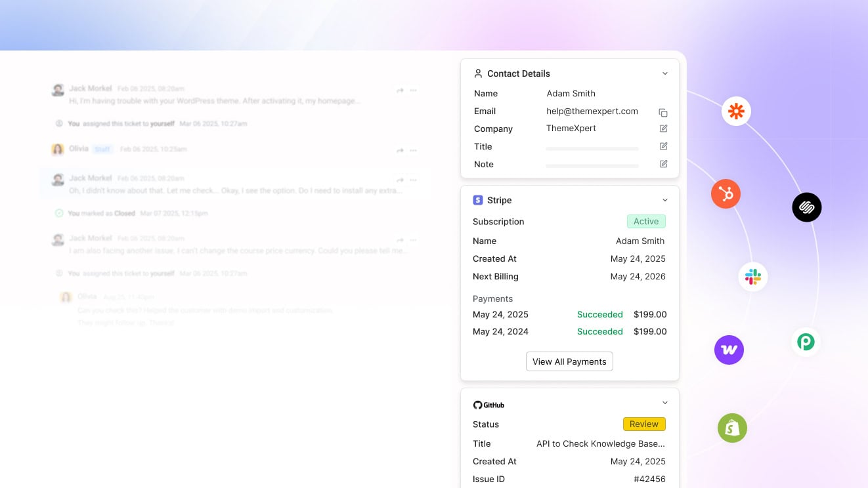Collapse the Contact Details panel
The width and height of the screenshot is (868, 488).
664,73
